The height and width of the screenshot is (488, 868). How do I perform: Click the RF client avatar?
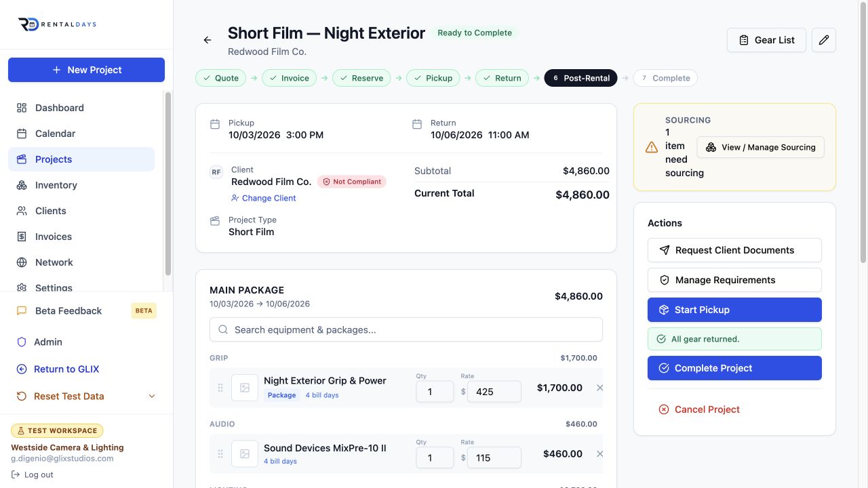(x=216, y=172)
